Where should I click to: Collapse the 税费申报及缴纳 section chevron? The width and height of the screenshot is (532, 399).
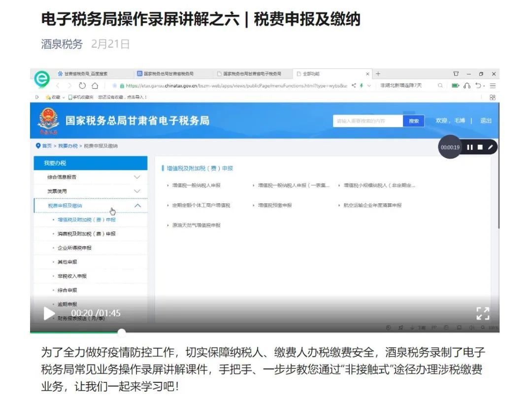pos(137,205)
